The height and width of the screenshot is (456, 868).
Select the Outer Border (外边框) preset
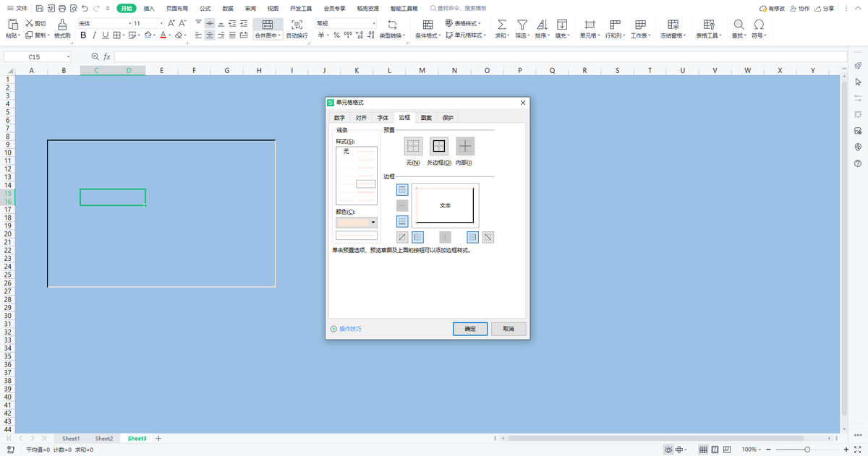click(439, 146)
